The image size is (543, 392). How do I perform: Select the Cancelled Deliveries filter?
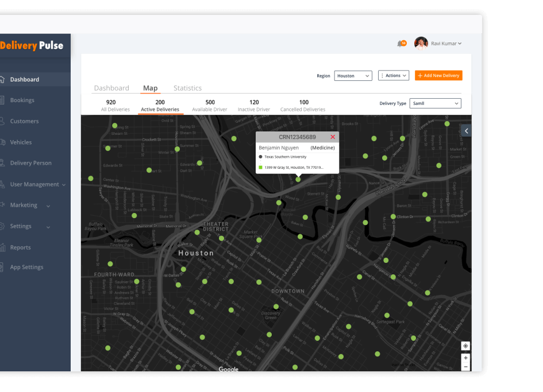click(303, 106)
